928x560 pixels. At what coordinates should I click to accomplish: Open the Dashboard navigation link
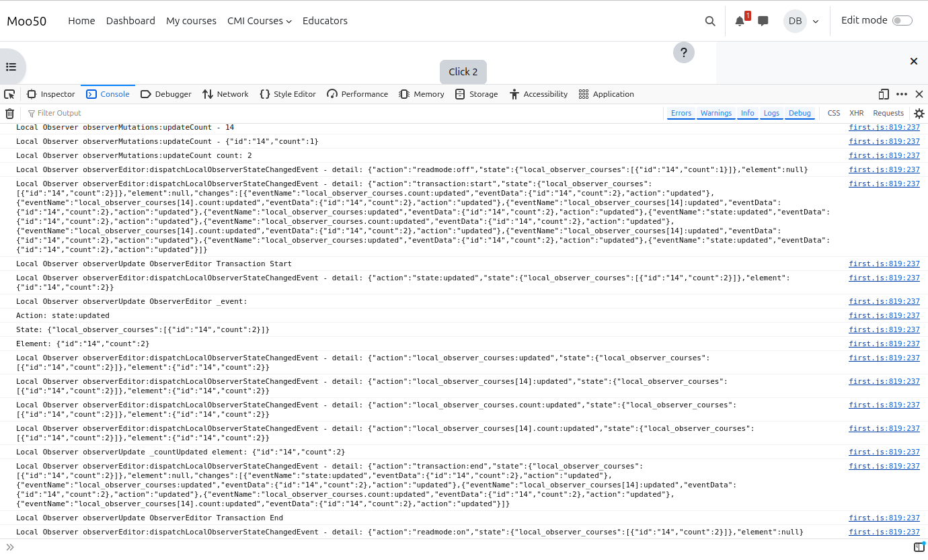click(x=130, y=21)
